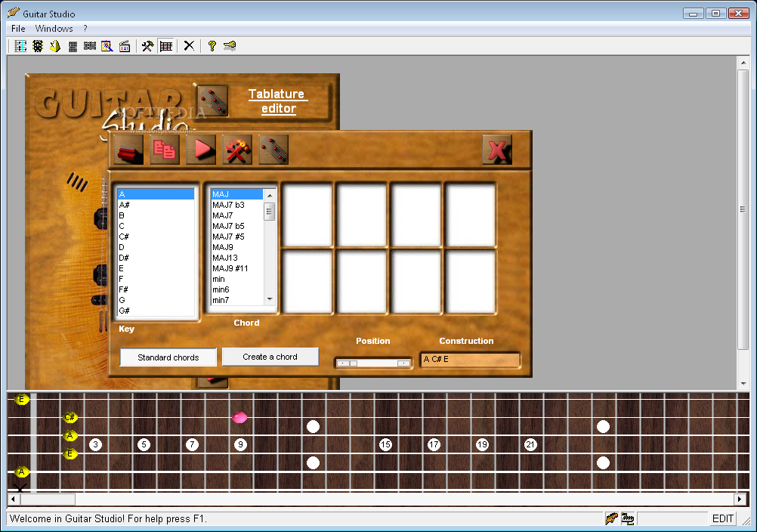Click the fretboard icon in chord panel toolbar
757x532 pixels.
[273, 150]
